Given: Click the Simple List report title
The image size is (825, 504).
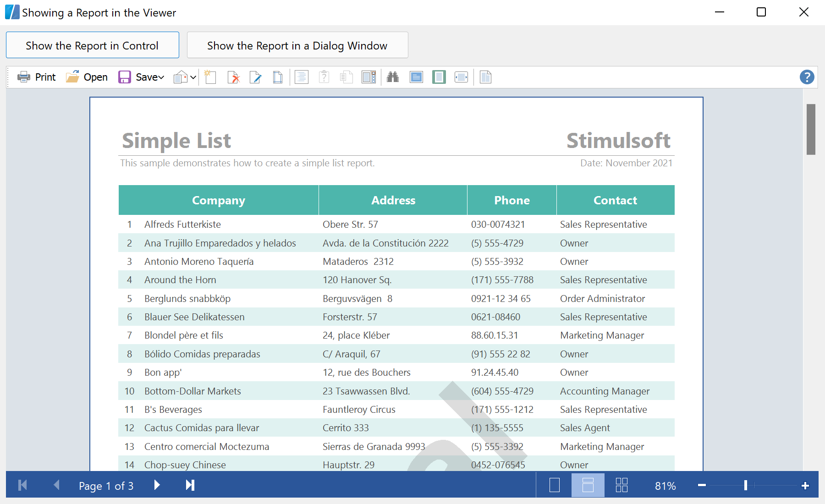Looking at the screenshot, I should (176, 141).
